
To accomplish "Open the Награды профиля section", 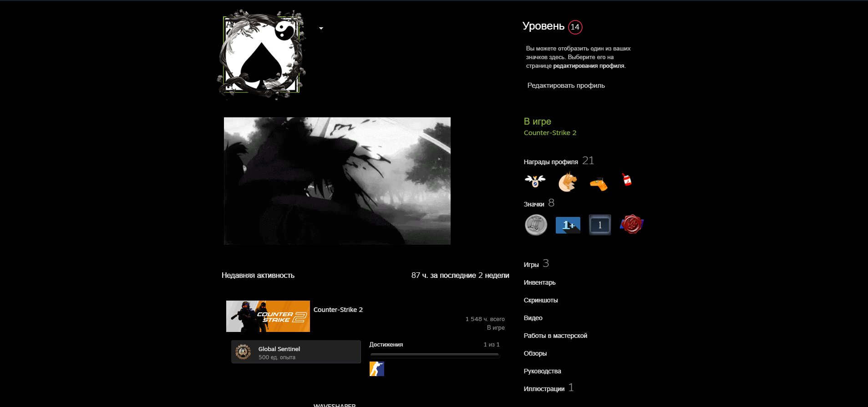I will [551, 162].
